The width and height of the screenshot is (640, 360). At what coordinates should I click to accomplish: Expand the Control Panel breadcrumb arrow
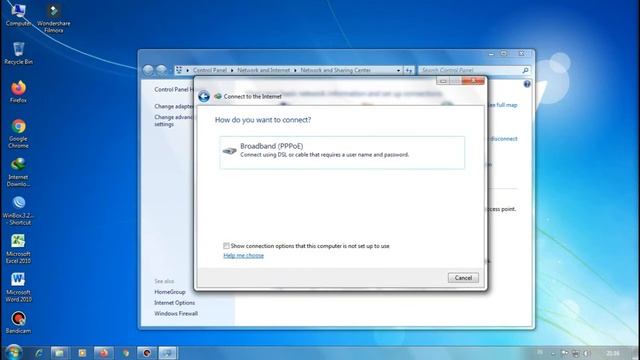point(232,70)
